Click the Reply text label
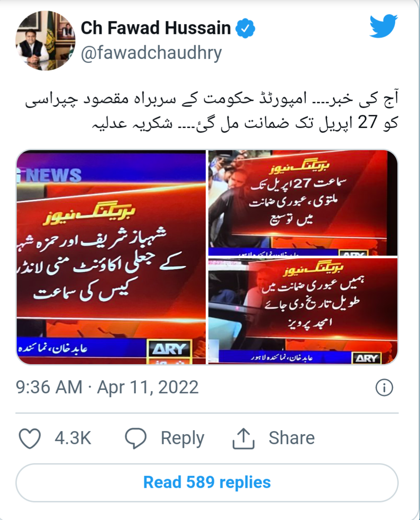Viewport: 420px width, 520px height. click(x=182, y=438)
